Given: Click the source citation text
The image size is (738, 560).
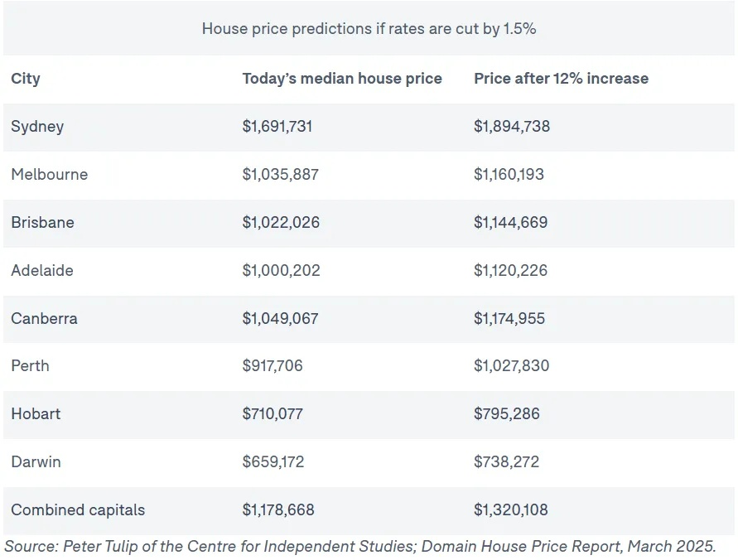Looking at the screenshot, I should click(x=360, y=547).
